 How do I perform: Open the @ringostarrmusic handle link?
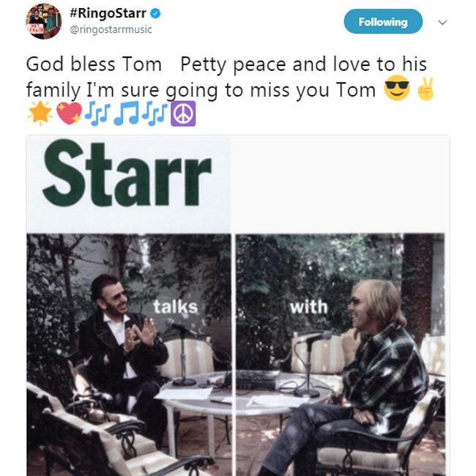pyautogui.click(x=111, y=30)
